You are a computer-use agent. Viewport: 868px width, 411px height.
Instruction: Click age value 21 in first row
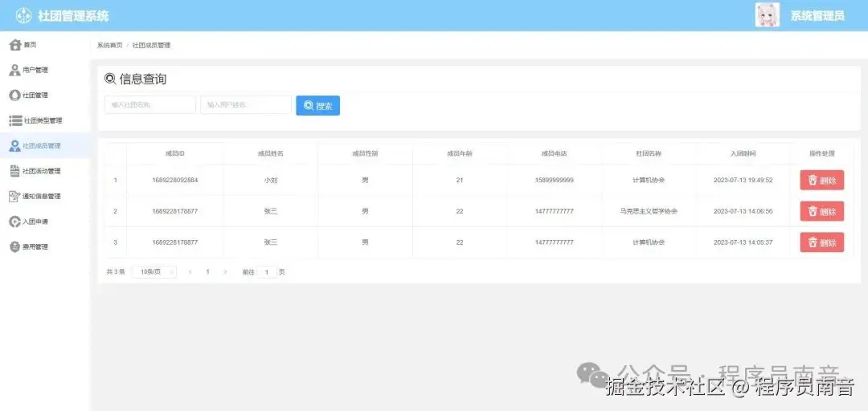tap(460, 181)
